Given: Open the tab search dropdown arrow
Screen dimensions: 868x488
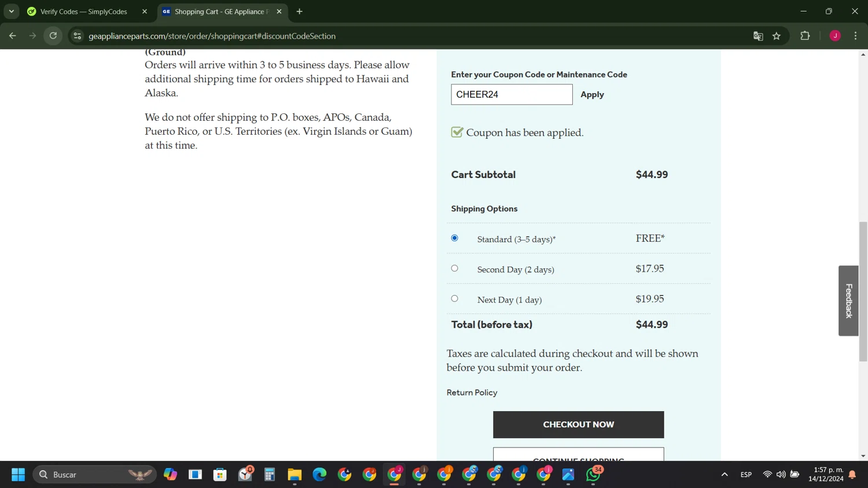Looking at the screenshot, I should click(x=11, y=12).
